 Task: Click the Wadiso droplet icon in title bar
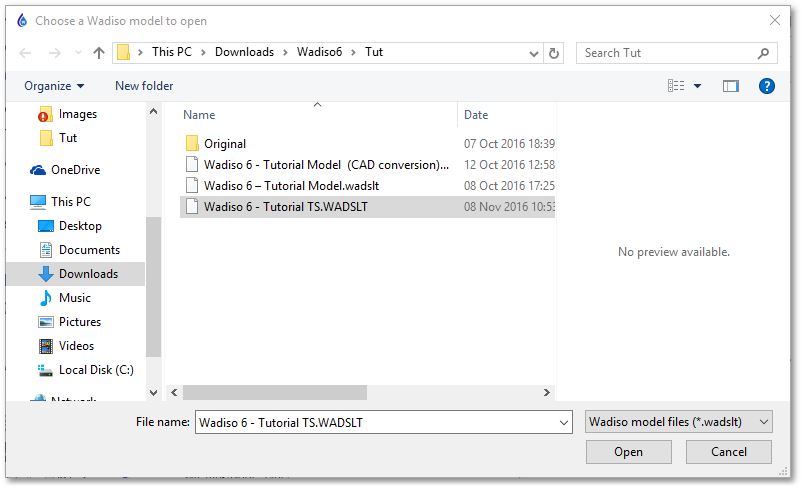(22, 20)
